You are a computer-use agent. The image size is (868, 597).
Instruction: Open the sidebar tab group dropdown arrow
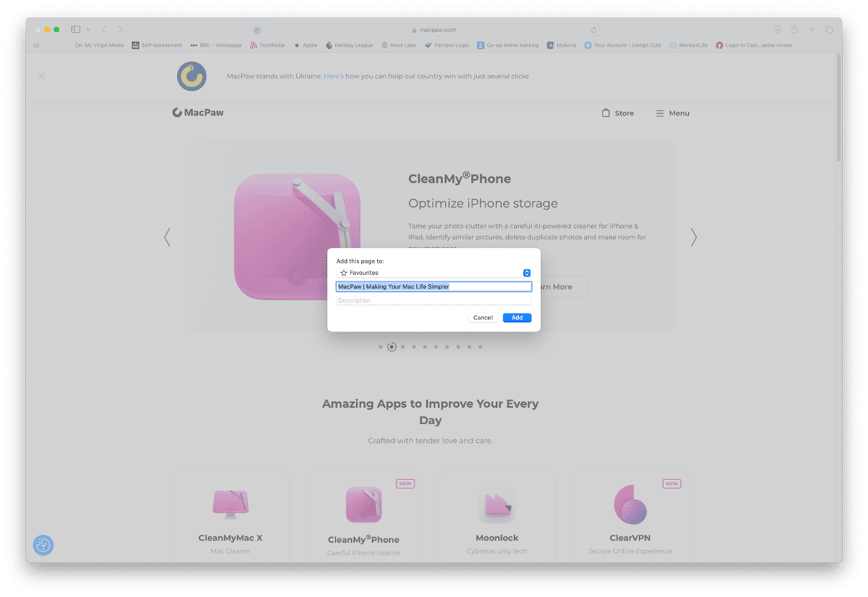tap(89, 29)
